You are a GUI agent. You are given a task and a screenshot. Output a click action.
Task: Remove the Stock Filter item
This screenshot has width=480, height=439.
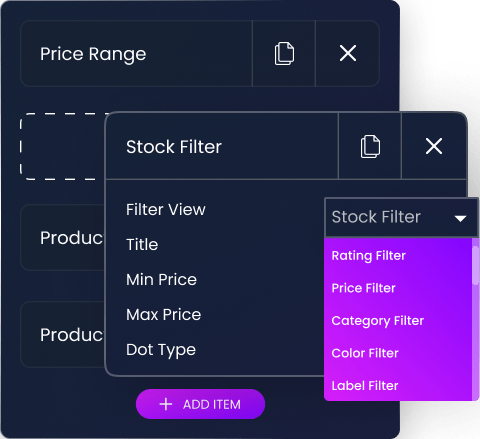click(434, 146)
